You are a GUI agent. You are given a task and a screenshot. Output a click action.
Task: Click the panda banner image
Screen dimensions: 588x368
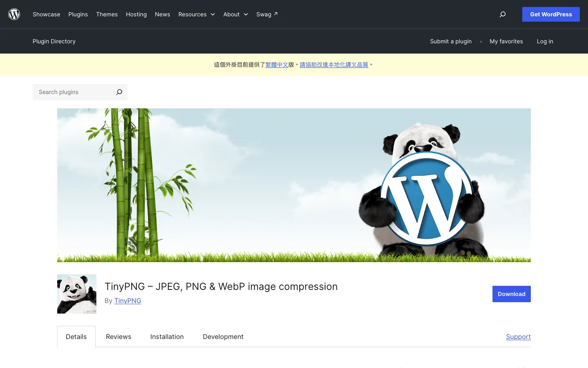[x=294, y=185]
